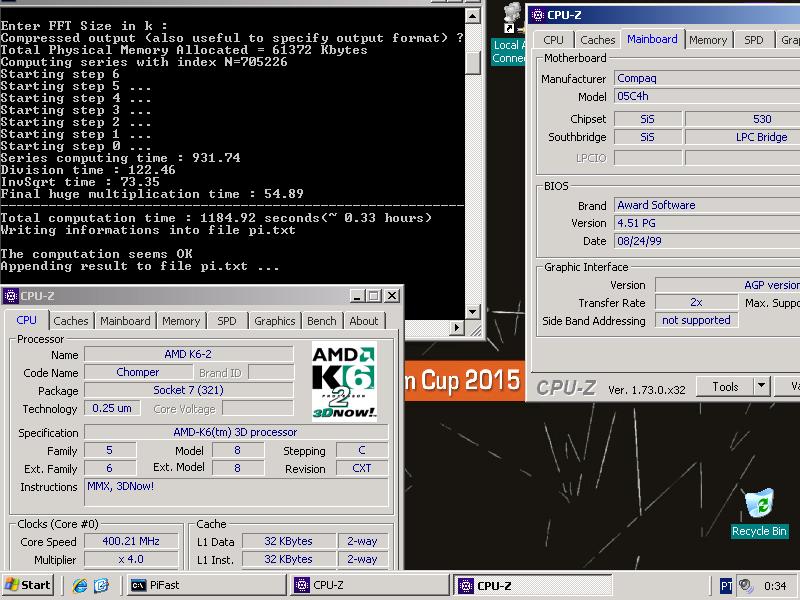Click the CPU-Z title icon in Mainboard window
The height and width of the screenshot is (600, 800).
(538, 15)
